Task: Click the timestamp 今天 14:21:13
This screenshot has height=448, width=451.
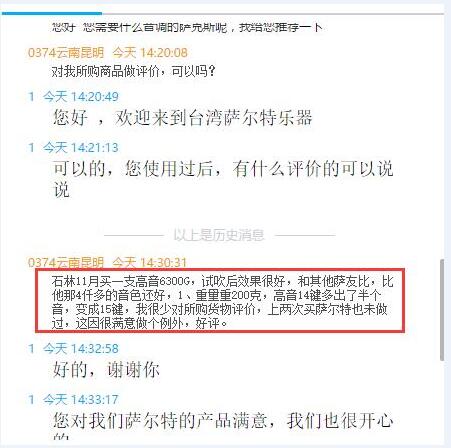Action: (x=81, y=148)
